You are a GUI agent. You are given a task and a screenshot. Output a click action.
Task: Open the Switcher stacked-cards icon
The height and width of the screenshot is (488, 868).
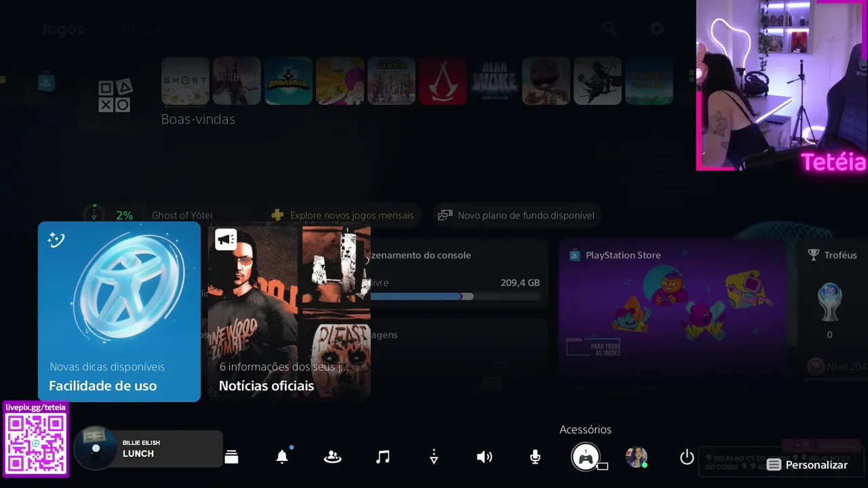tap(231, 457)
